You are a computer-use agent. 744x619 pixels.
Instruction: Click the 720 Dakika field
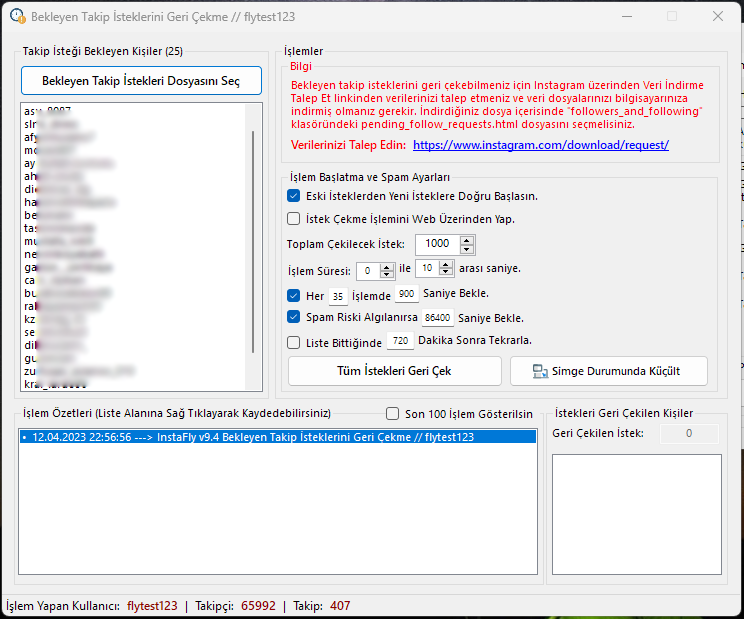(400, 341)
